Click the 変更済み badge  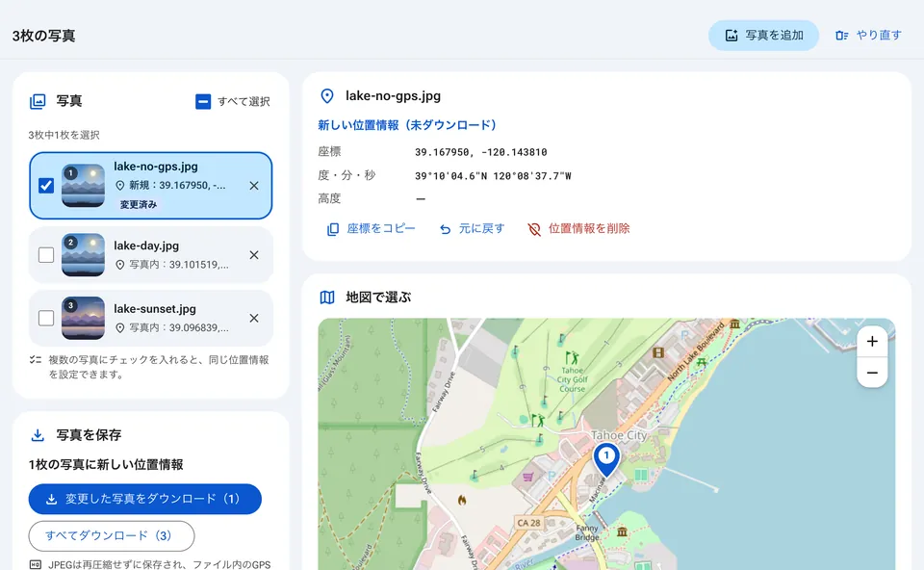[x=139, y=204]
